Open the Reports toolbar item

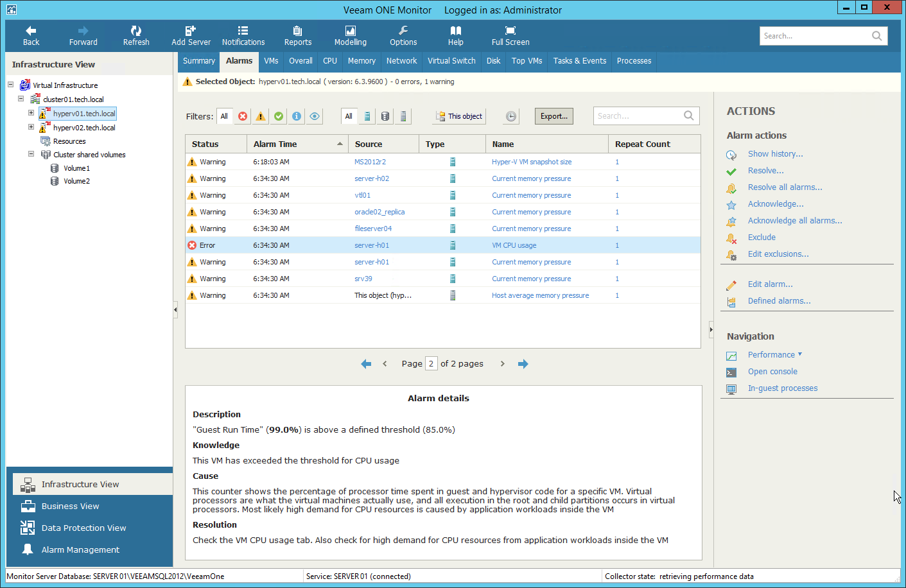(x=298, y=36)
